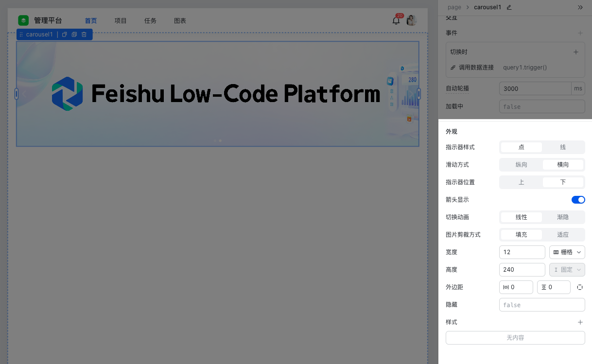Delete carousel1 with the trash icon
The height and width of the screenshot is (364, 592).
coord(84,35)
